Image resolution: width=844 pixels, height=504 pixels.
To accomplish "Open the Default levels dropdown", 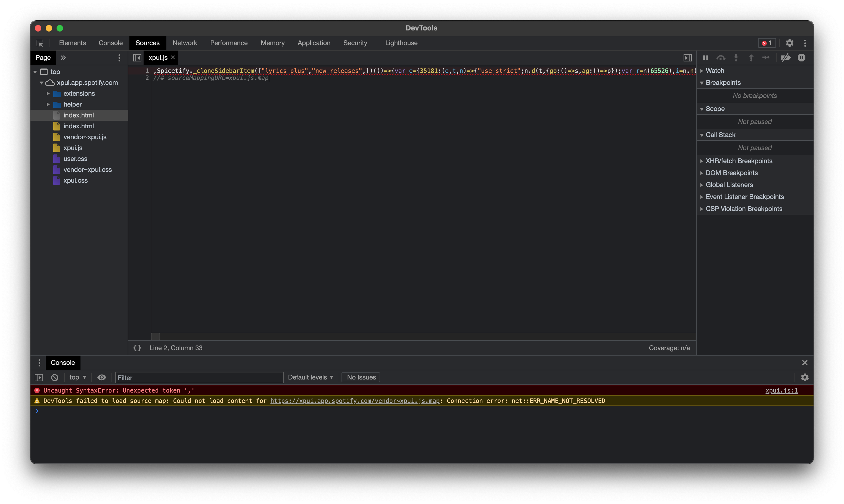I will point(311,377).
